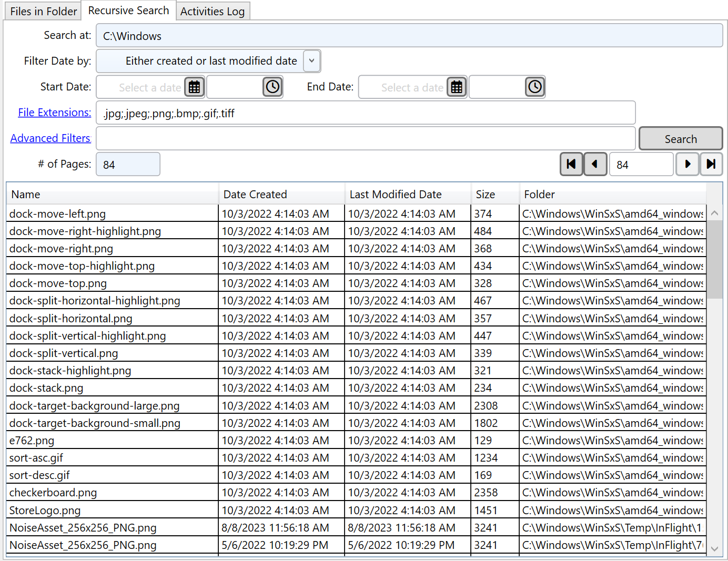Viewport: 728px width, 561px height.
Task: Go to the next results page
Action: click(687, 164)
